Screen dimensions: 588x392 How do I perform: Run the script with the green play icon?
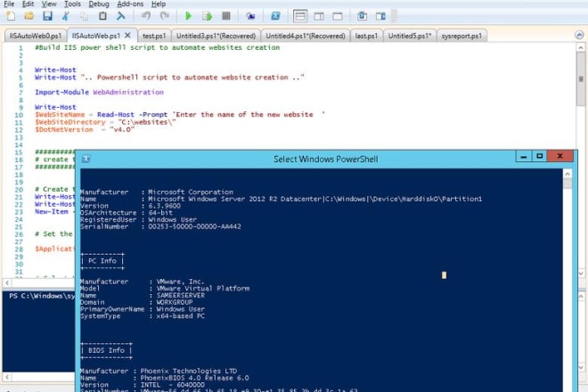point(188,16)
